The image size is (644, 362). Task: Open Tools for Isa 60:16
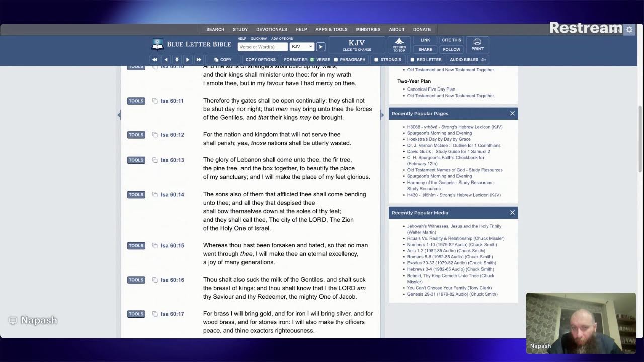point(136,280)
